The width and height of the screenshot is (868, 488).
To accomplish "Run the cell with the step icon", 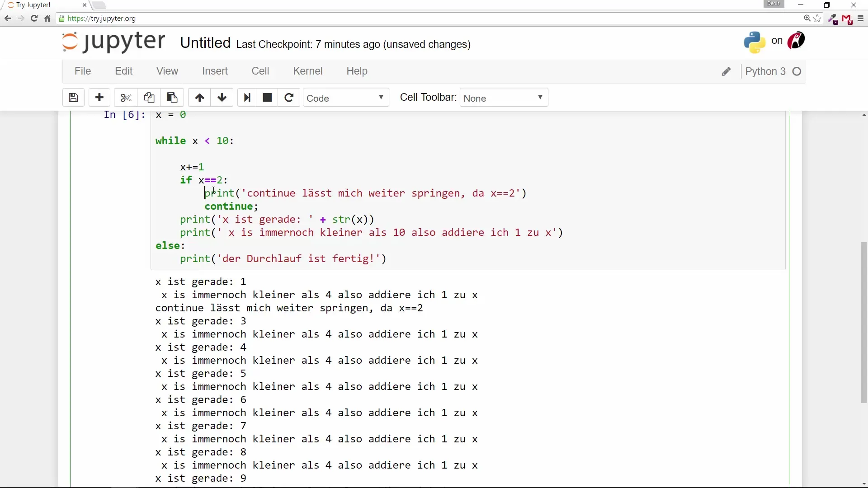I will (247, 98).
